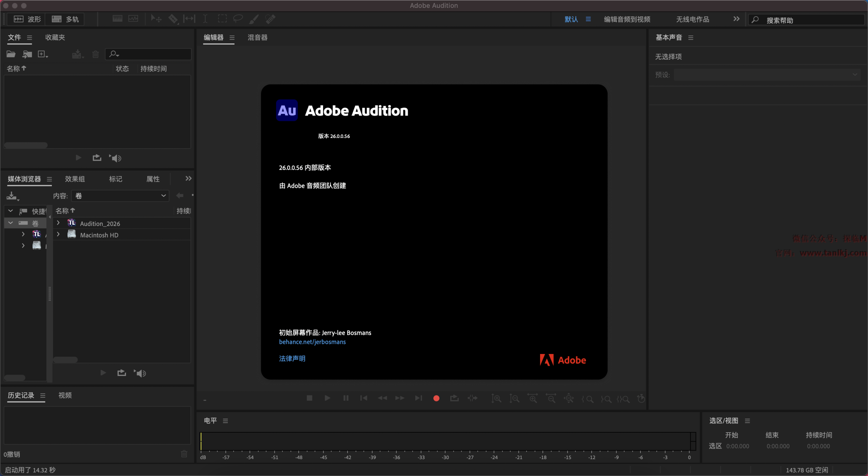Click the Import File icon in Files panel
The image size is (868, 476).
coord(27,54)
